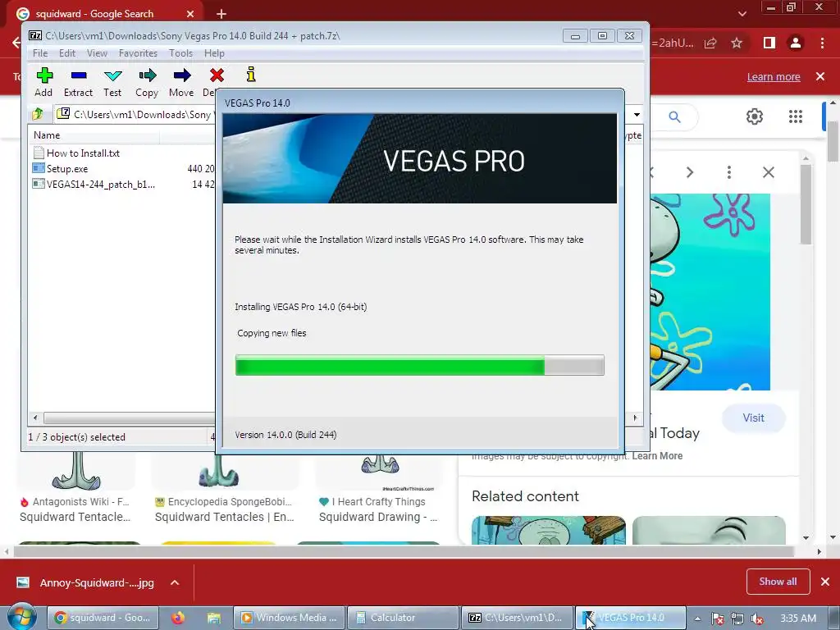Open Google quick settings gear
The height and width of the screenshot is (630, 840).
point(755,116)
